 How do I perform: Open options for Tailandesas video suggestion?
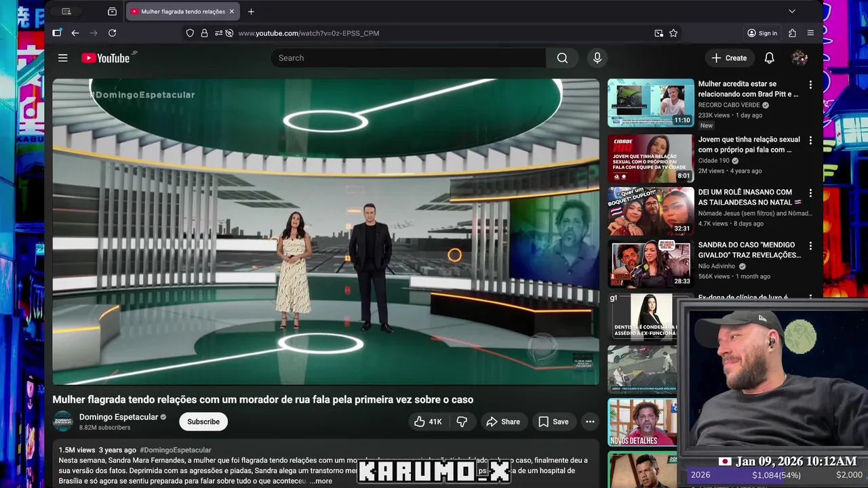tap(810, 193)
